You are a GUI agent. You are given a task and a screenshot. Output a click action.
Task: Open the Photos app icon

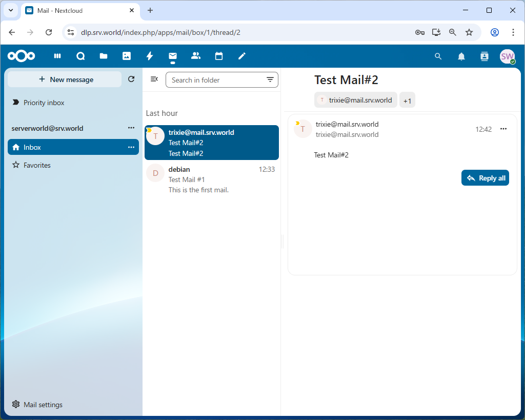pos(127,56)
